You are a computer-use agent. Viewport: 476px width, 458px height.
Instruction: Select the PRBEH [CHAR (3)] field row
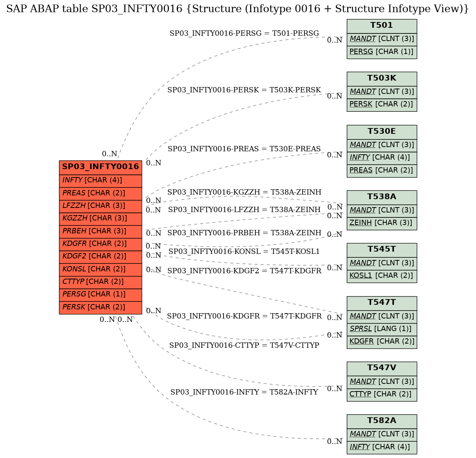100,231
